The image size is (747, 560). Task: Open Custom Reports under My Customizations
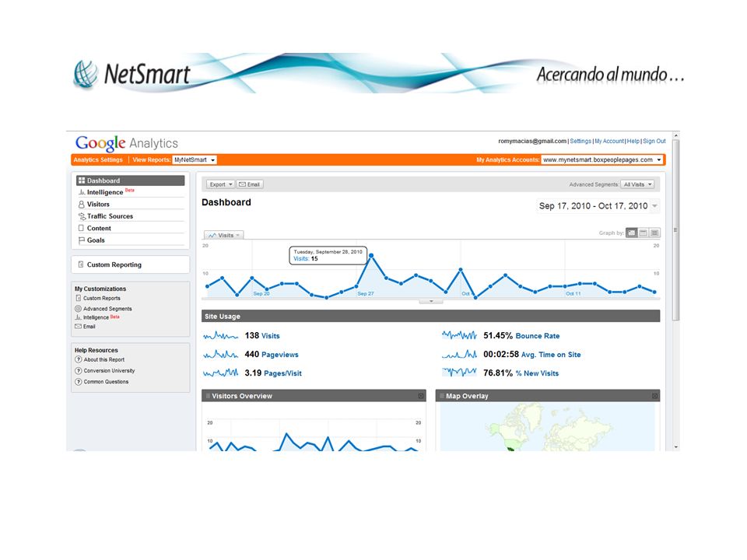click(x=102, y=298)
